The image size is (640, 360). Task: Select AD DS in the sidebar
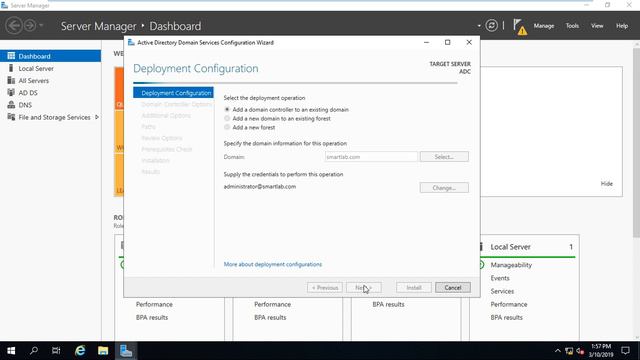click(x=50, y=93)
